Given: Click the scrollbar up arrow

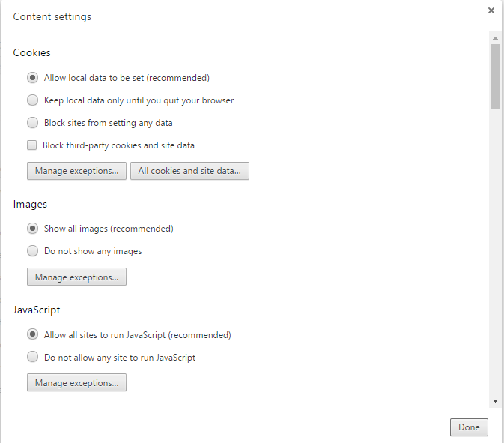Looking at the screenshot, I should (x=495, y=37).
